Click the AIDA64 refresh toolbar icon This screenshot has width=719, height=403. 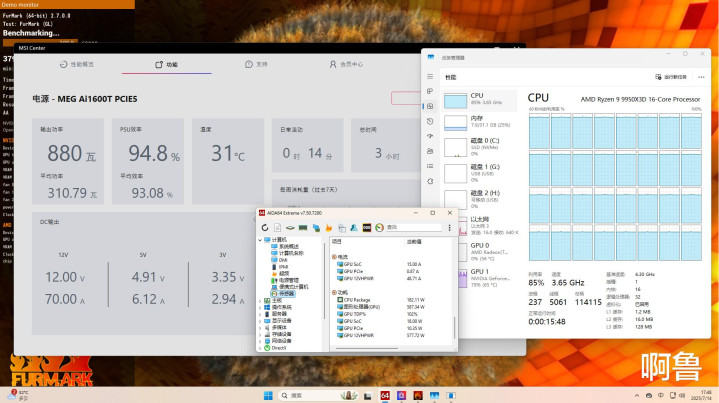point(265,227)
